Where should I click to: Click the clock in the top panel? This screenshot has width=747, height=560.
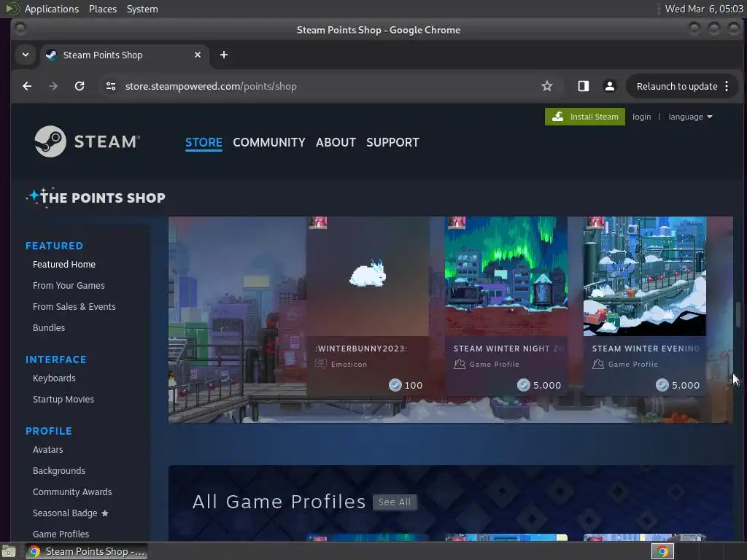pyautogui.click(x=704, y=9)
